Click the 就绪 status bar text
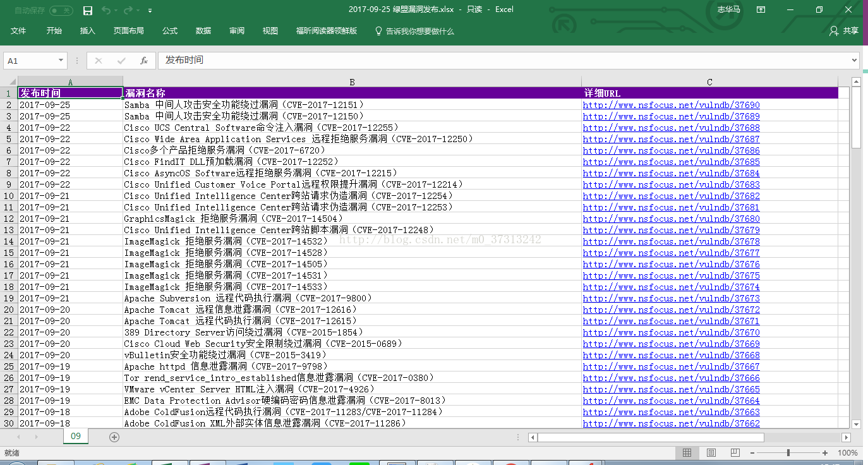 (x=12, y=453)
